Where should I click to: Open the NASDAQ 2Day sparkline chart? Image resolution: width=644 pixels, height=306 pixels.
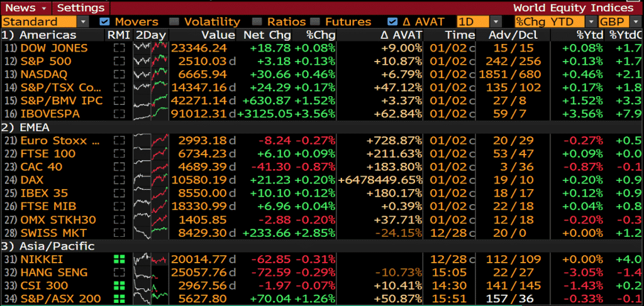click(x=151, y=74)
